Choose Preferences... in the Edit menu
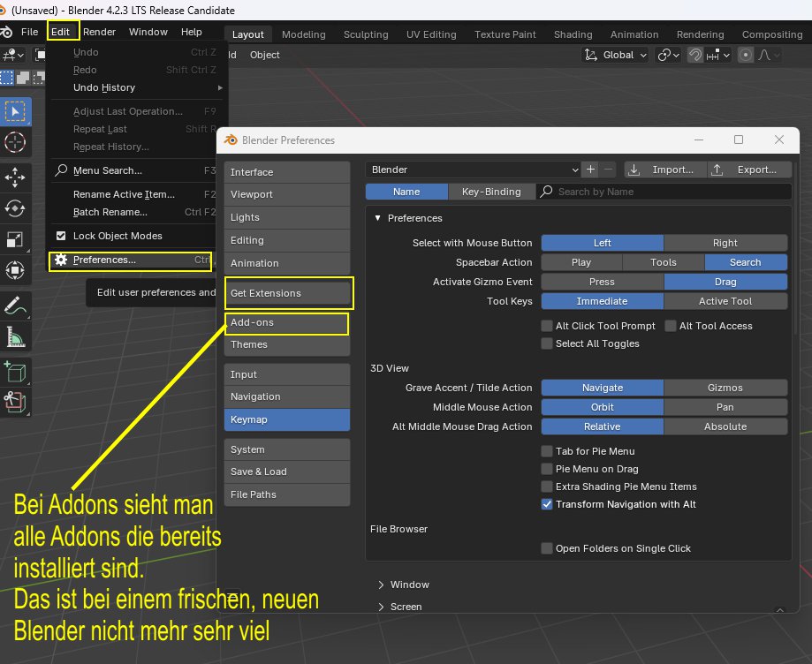The image size is (812, 664). [x=131, y=260]
